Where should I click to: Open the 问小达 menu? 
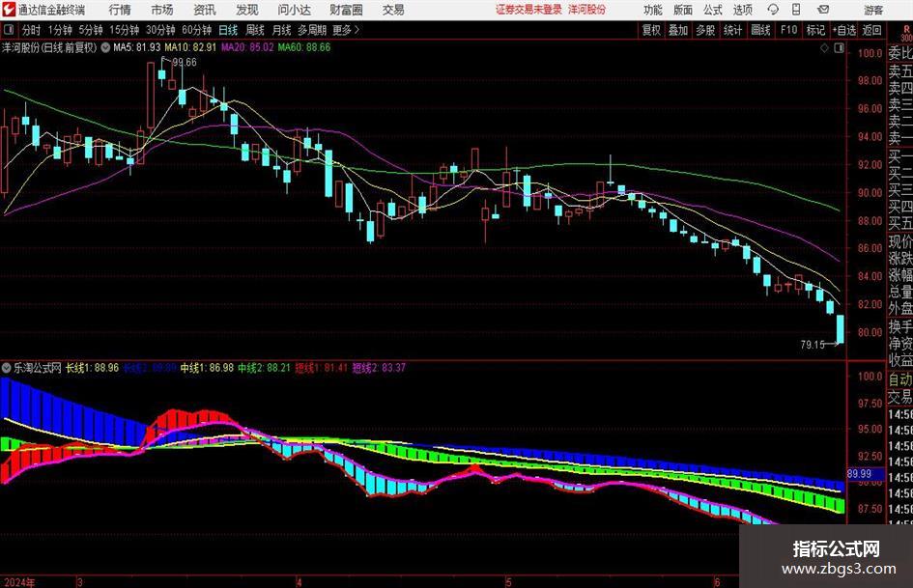(x=294, y=10)
